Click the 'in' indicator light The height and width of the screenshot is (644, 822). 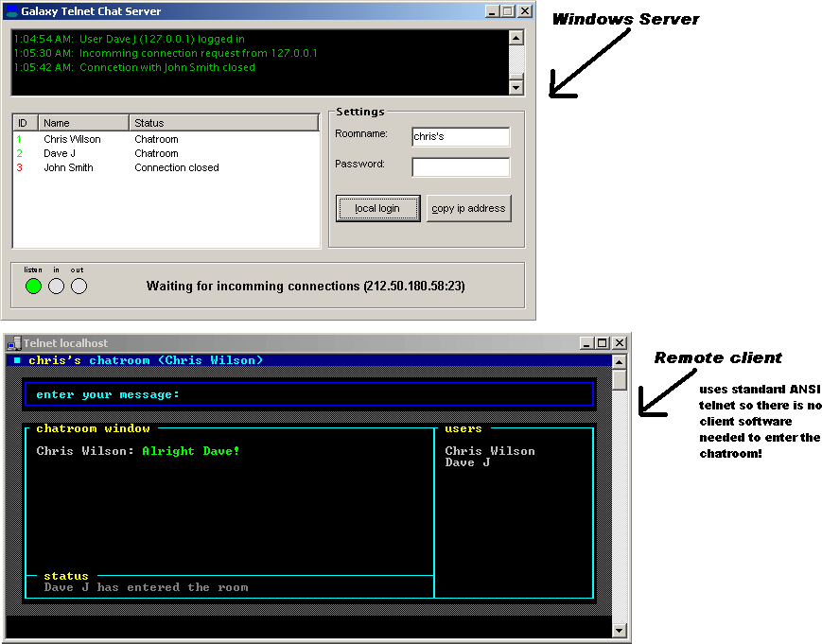[x=56, y=287]
